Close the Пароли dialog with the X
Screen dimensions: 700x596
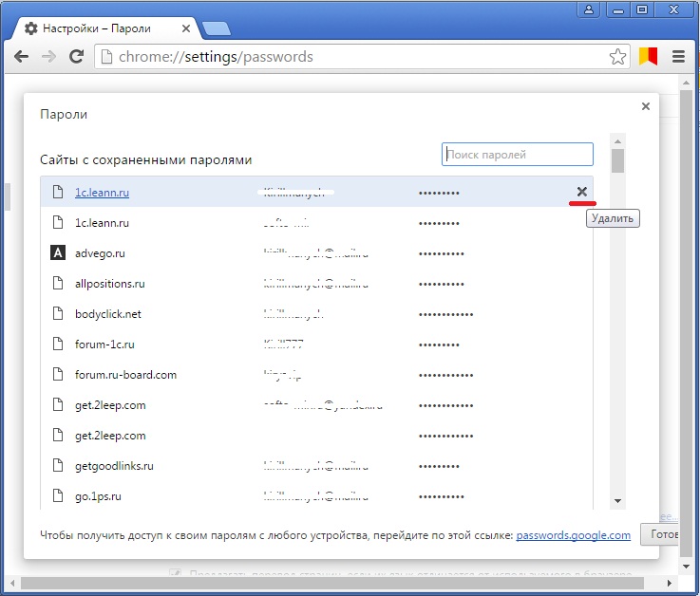[x=646, y=107]
